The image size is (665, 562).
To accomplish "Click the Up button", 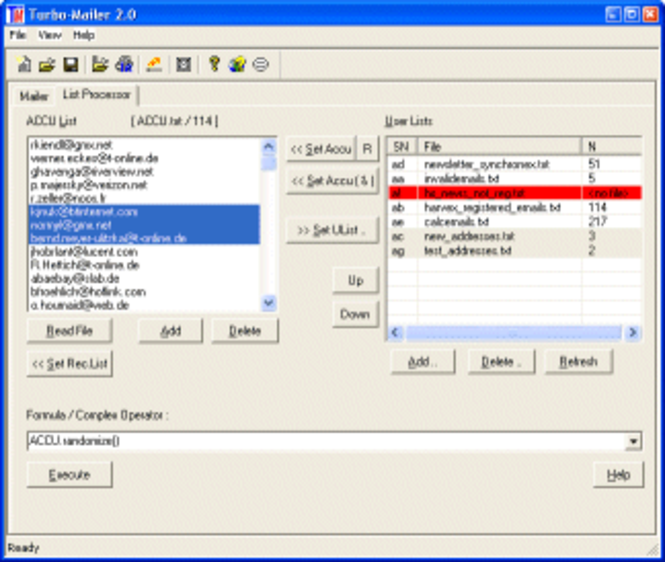I will click(355, 280).
